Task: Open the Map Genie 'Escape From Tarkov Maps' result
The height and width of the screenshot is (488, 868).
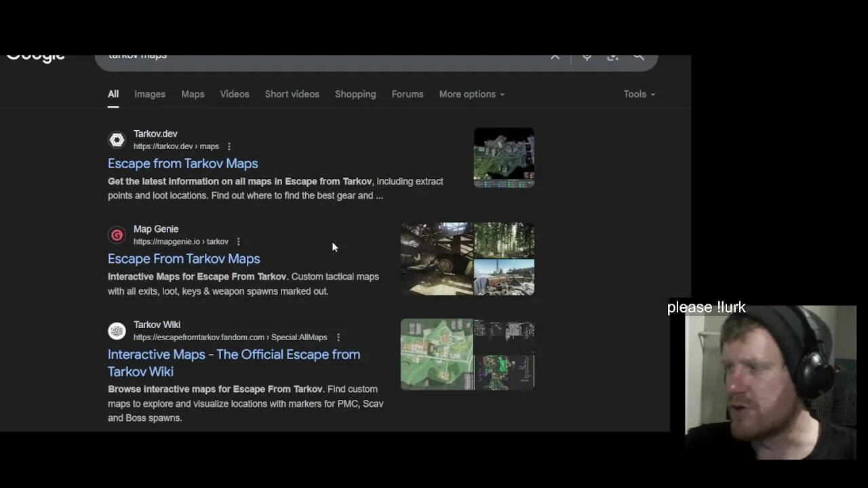Action: 184,259
